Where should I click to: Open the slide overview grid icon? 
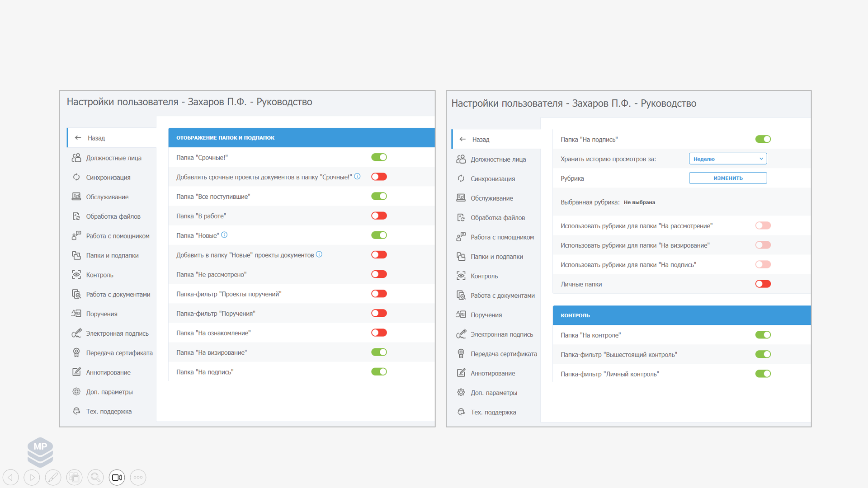tap(75, 477)
